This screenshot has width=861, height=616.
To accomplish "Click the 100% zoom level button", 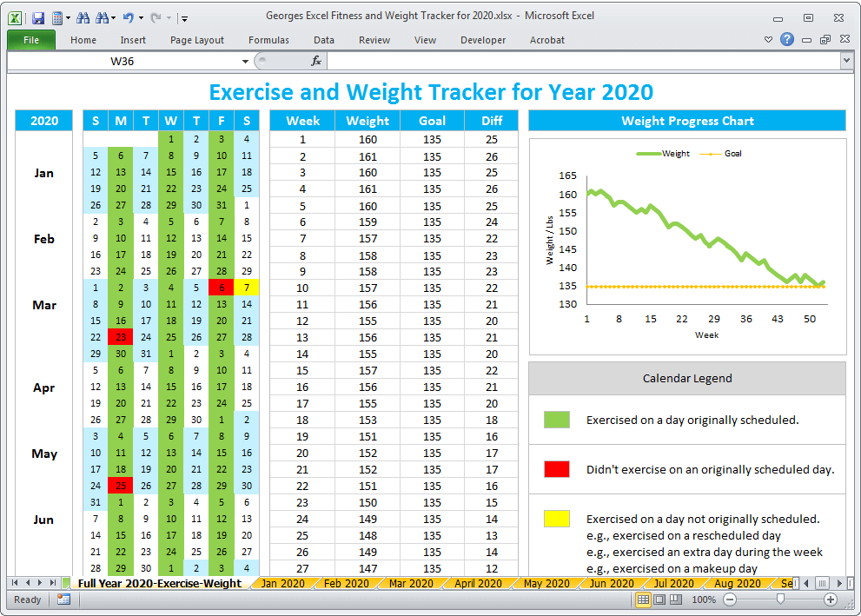I will tap(704, 599).
